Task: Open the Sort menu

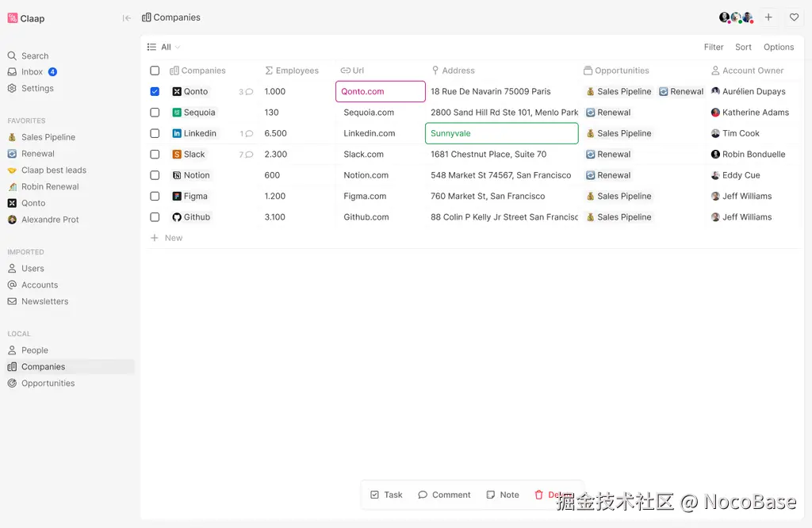Action: (x=743, y=47)
